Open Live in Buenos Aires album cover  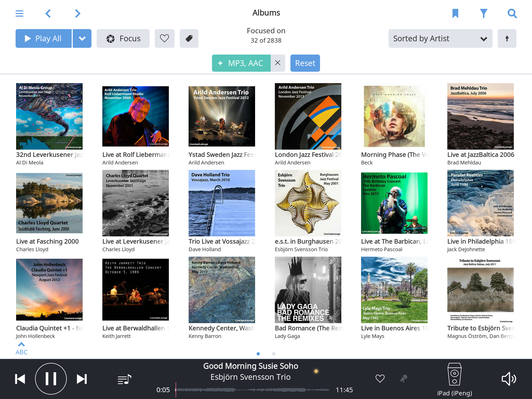click(394, 290)
